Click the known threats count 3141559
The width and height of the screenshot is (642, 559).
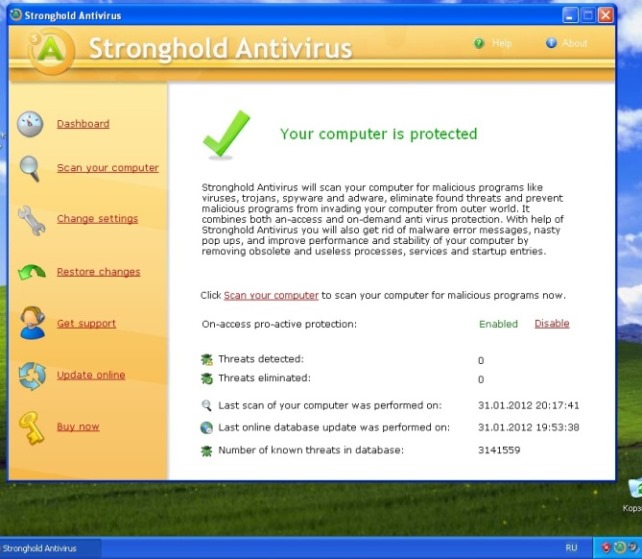click(x=499, y=450)
